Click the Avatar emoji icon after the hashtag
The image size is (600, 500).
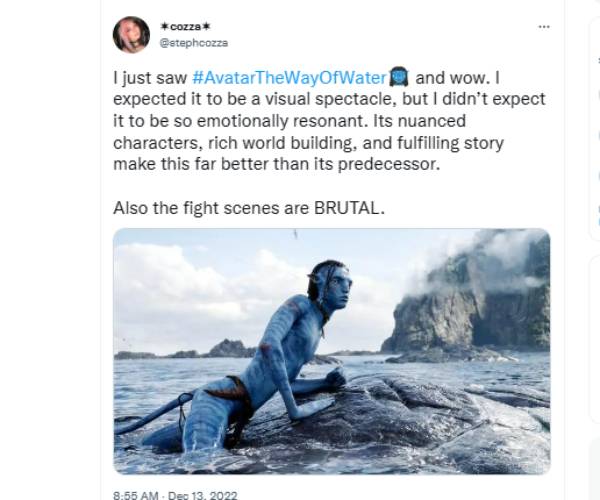398,77
